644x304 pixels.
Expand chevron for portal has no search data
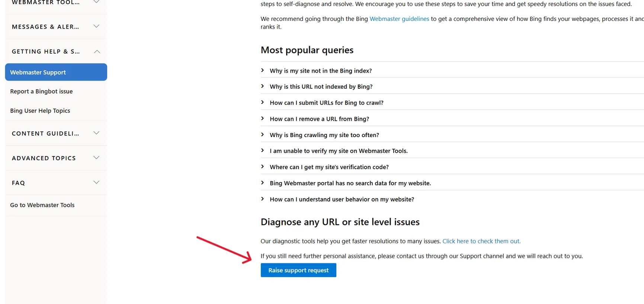[262, 183]
